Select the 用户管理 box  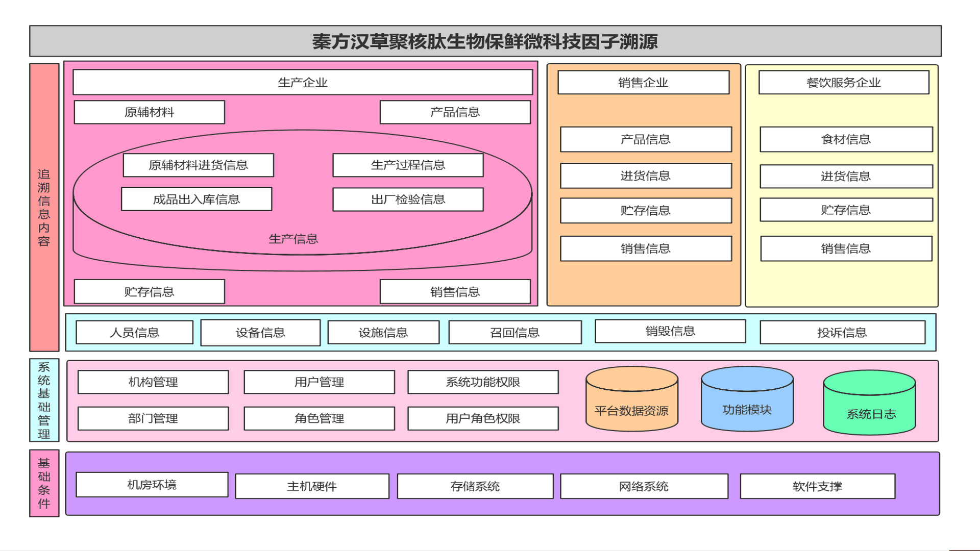320,382
